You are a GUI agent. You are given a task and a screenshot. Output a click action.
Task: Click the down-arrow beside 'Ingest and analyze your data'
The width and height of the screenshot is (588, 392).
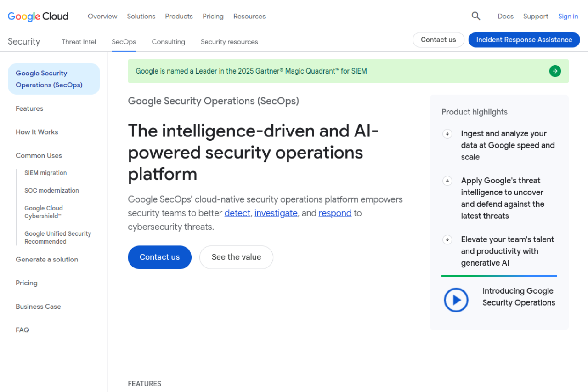(x=447, y=134)
